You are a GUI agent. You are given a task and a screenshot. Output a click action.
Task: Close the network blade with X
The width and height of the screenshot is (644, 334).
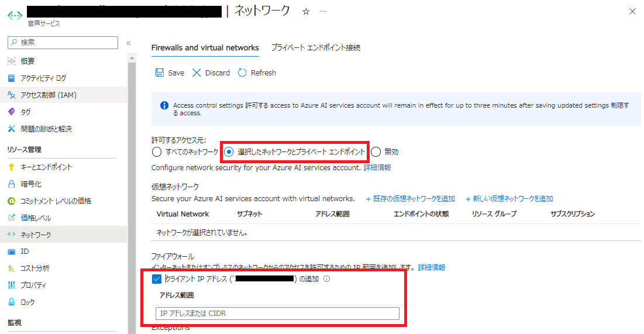(632, 12)
